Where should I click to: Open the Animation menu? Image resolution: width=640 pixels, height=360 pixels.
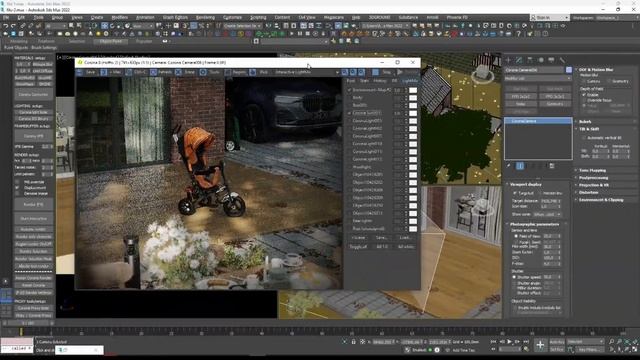click(x=145, y=18)
